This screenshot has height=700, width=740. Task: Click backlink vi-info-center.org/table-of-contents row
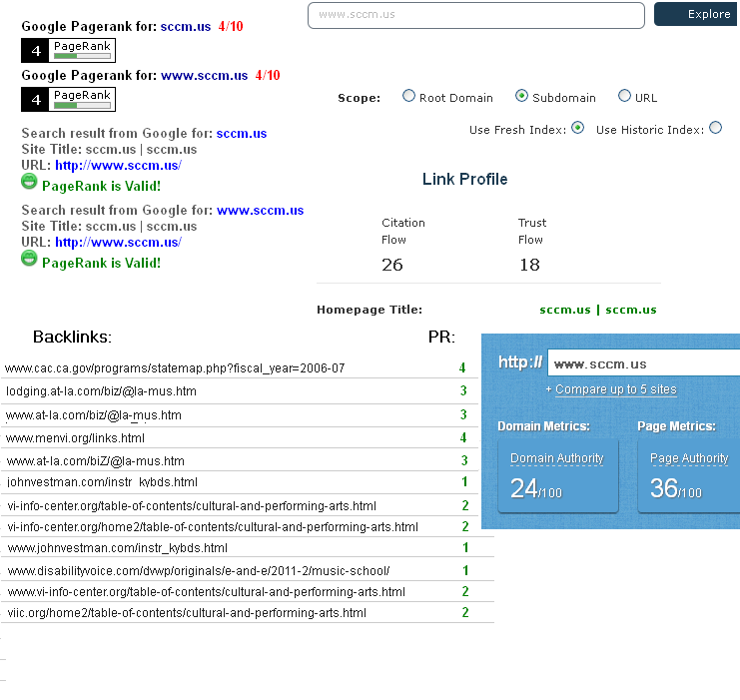click(x=192, y=506)
